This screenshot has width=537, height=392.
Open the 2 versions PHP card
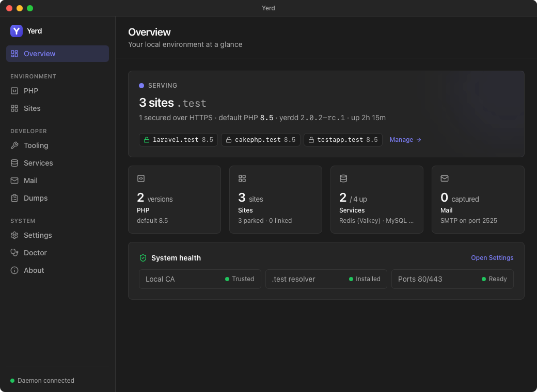pos(175,200)
